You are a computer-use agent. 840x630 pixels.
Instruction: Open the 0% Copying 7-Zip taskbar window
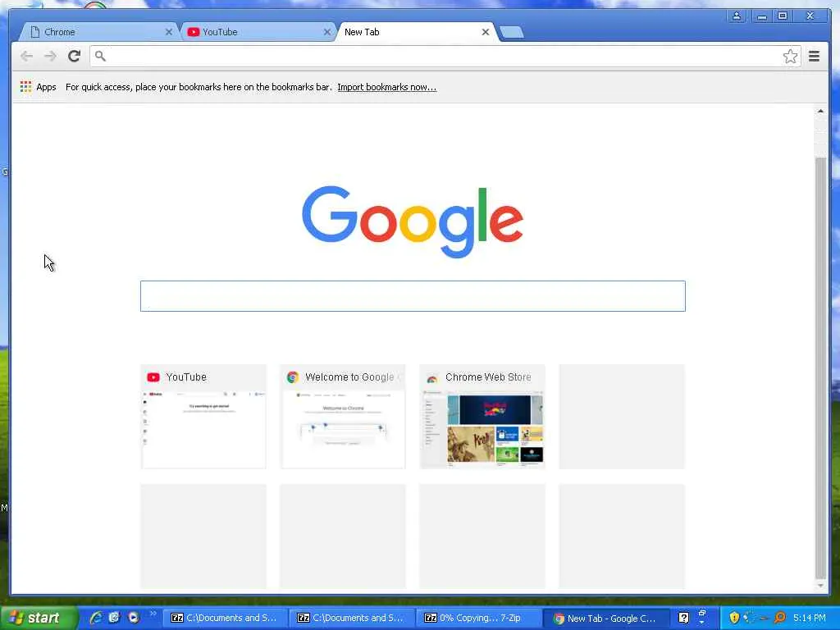click(478, 618)
